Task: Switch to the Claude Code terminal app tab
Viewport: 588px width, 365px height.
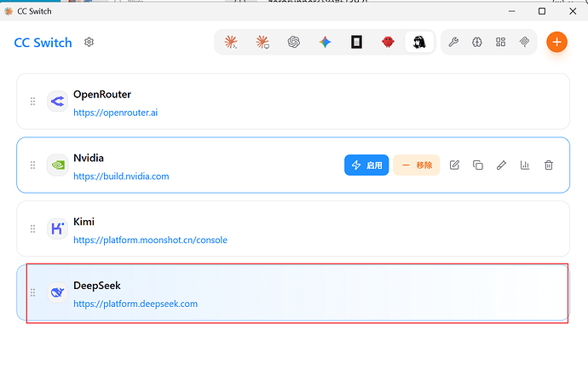Action: tap(231, 42)
